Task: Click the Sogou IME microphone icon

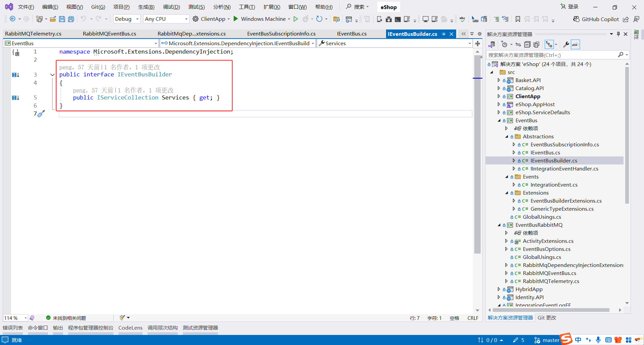Action: coord(598,340)
